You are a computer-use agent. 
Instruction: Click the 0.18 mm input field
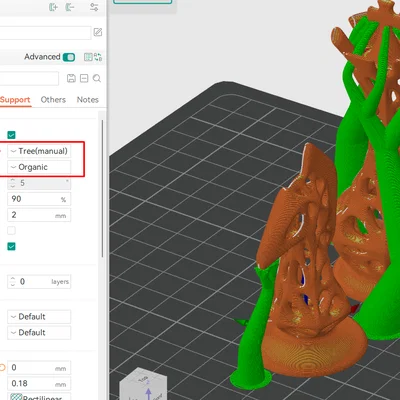(x=39, y=384)
